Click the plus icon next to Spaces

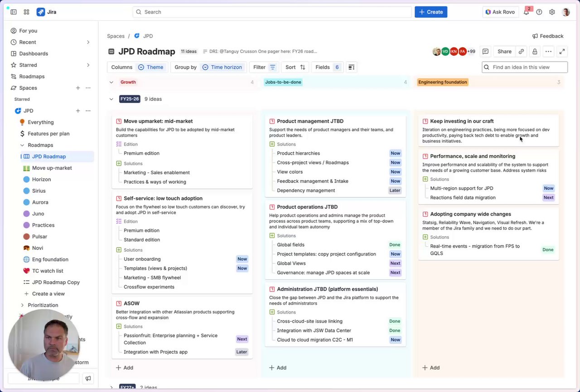coord(78,88)
